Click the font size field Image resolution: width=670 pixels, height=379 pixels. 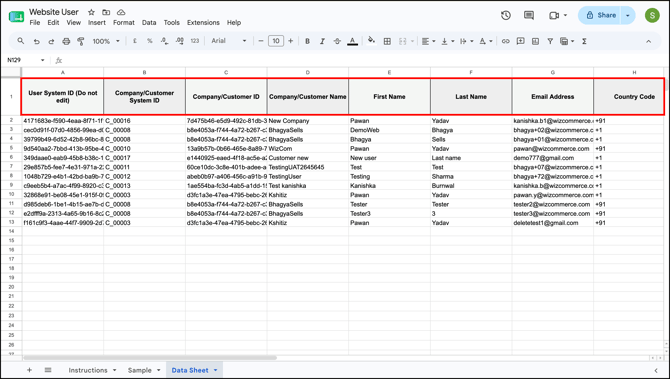click(x=276, y=41)
